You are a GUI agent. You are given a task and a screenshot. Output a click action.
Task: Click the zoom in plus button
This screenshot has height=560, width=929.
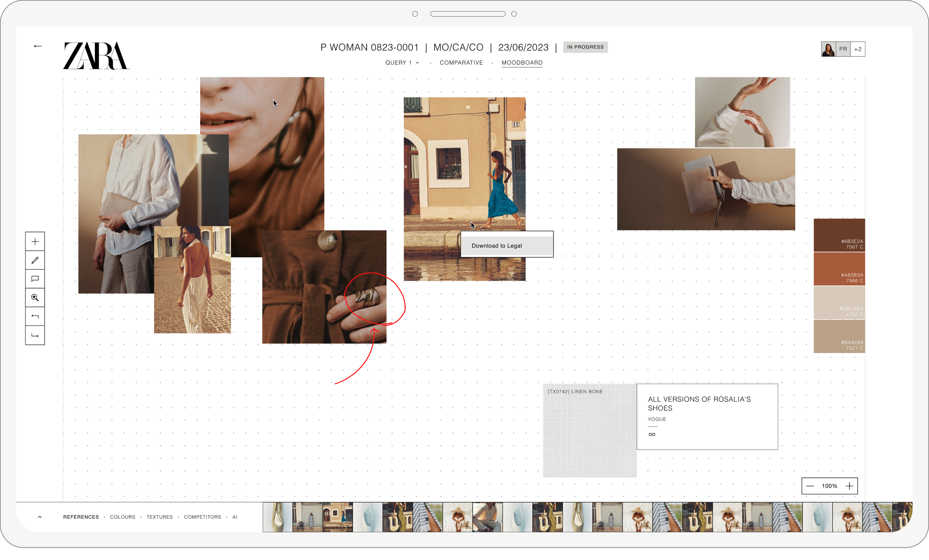(849, 486)
